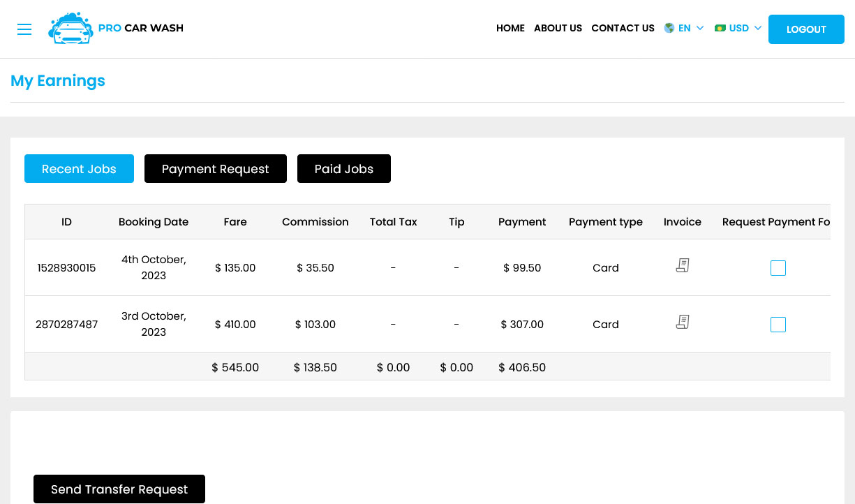Click Card payment type for job 1528930015
Screen dimensions: 855x504
click(x=606, y=268)
